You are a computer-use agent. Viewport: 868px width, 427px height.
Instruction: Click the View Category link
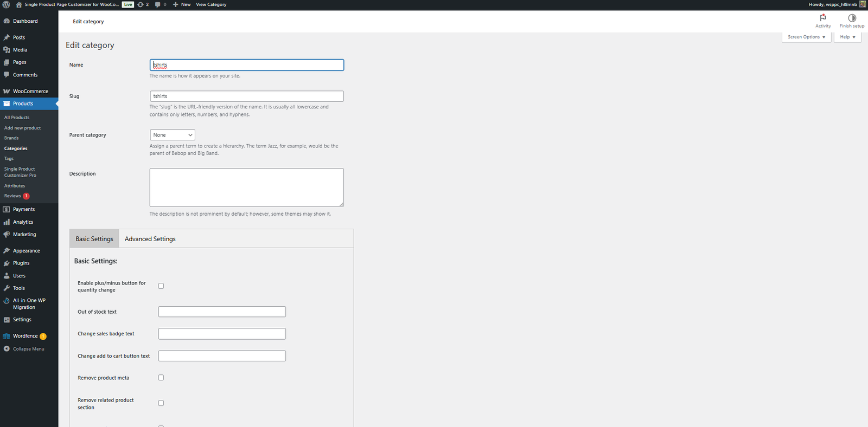tap(211, 4)
